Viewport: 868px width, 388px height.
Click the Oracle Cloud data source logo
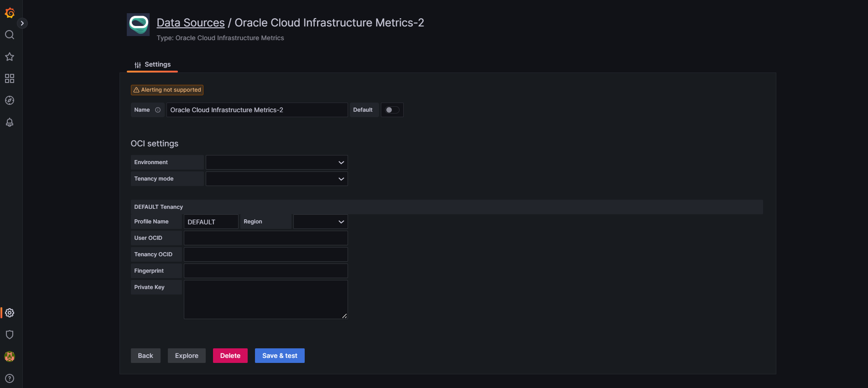tap(138, 25)
